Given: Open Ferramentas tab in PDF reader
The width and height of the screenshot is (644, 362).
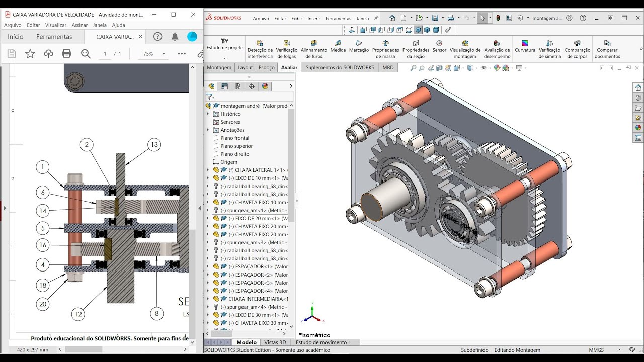Looking at the screenshot, I should pyautogui.click(x=54, y=37).
